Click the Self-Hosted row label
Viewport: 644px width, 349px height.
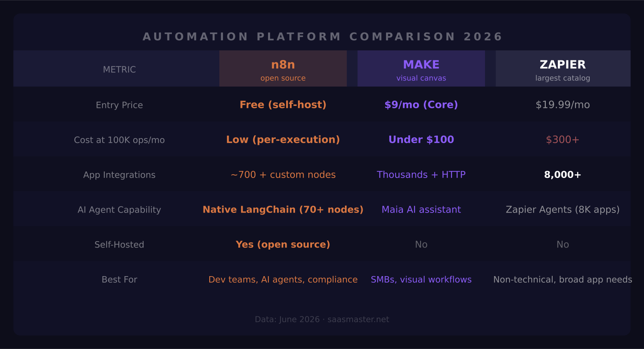(120, 245)
